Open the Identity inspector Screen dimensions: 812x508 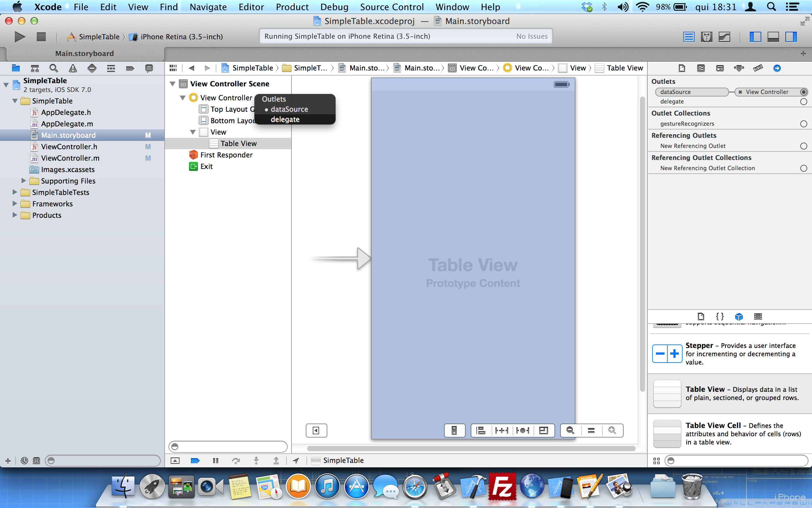point(720,68)
